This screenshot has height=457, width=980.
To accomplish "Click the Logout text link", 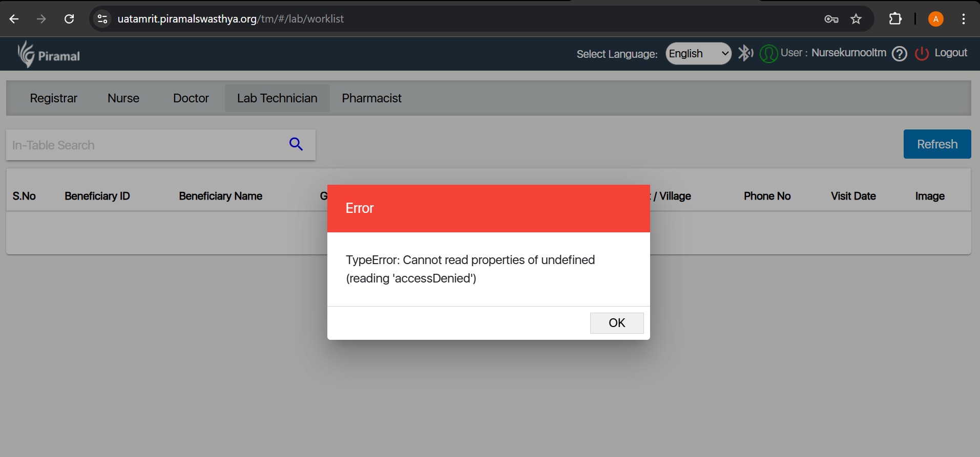I will tap(951, 53).
